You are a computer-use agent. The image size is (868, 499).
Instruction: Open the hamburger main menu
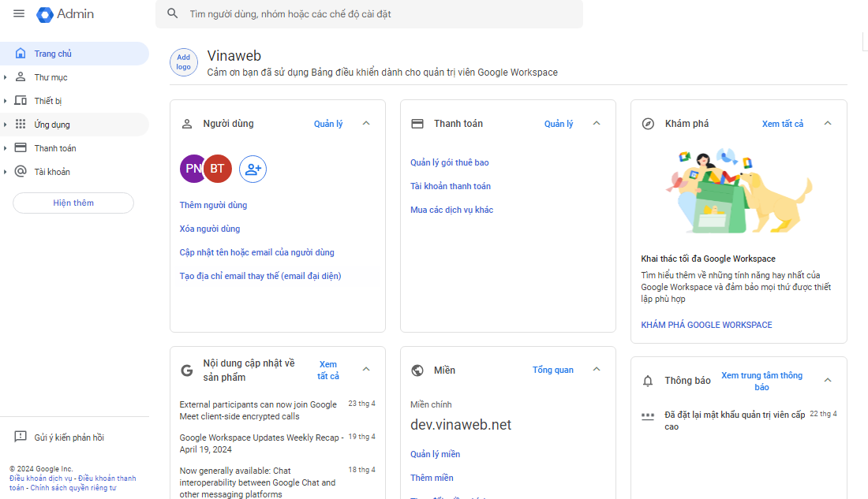pos(19,14)
